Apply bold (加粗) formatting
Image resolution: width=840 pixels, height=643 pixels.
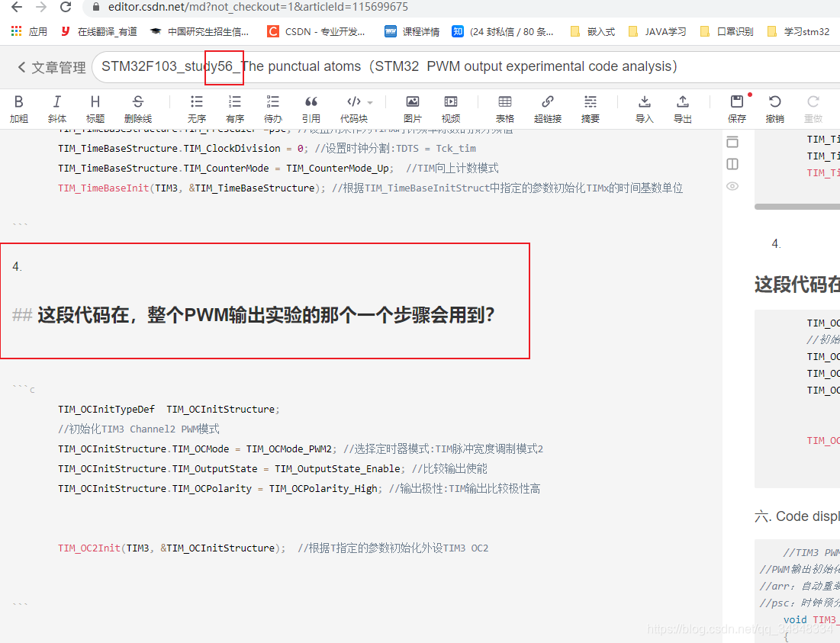[19, 108]
